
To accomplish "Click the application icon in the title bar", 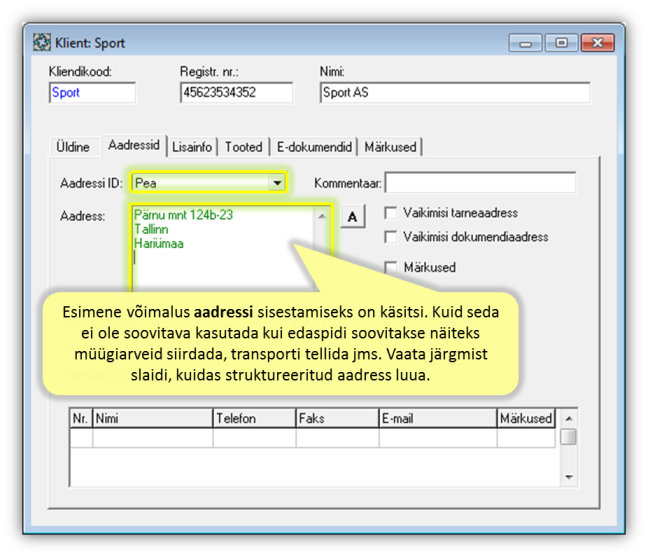I will [x=42, y=43].
